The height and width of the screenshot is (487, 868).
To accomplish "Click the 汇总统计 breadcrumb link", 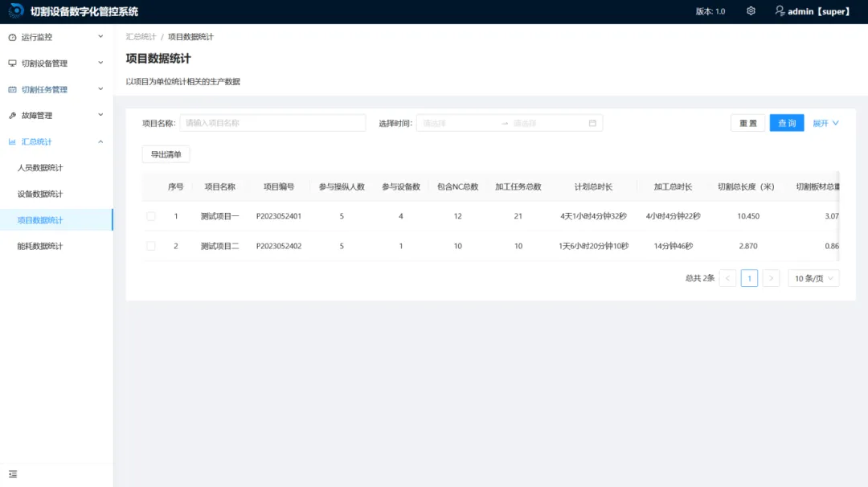I will click(141, 36).
